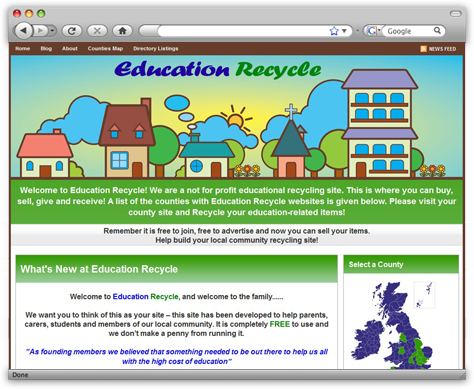
Task: Open the address bar dropdown arrow
Action: (344, 31)
